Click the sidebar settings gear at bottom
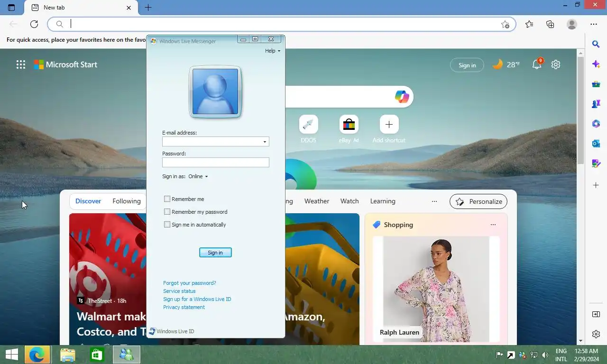This screenshot has height=364, width=607. pyautogui.click(x=596, y=334)
